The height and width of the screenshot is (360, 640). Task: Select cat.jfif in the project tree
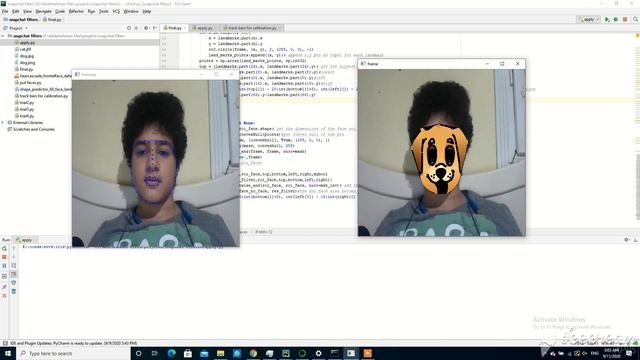click(x=23, y=49)
